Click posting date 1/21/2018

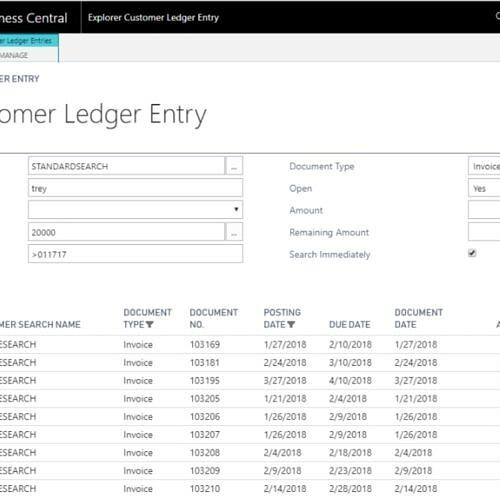(285, 398)
